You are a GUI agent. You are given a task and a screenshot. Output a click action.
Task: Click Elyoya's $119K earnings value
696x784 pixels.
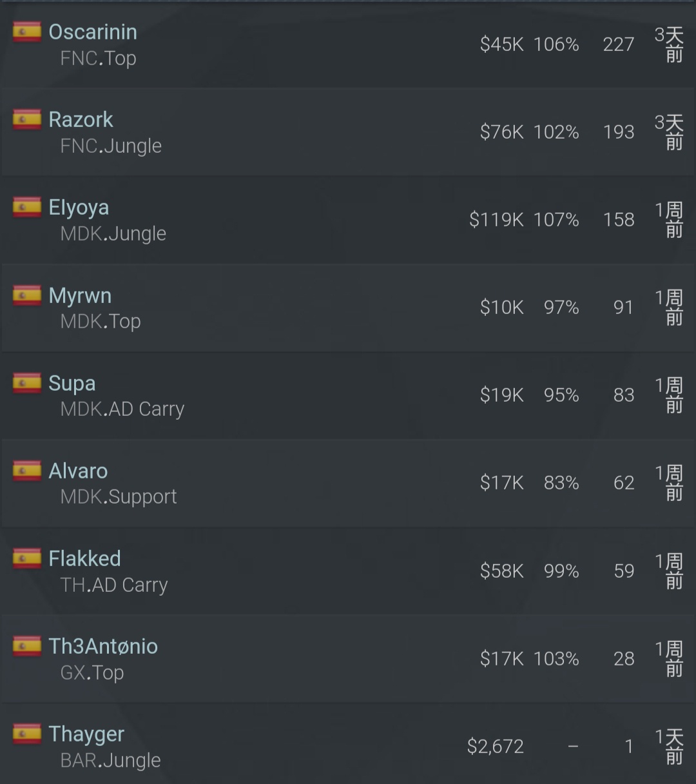[x=496, y=220]
